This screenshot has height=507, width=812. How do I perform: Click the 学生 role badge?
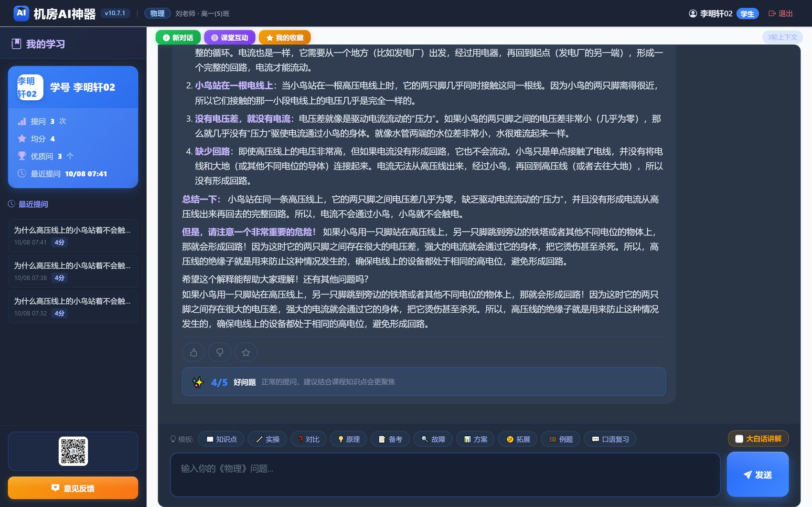pyautogui.click(x=748, y=13)
